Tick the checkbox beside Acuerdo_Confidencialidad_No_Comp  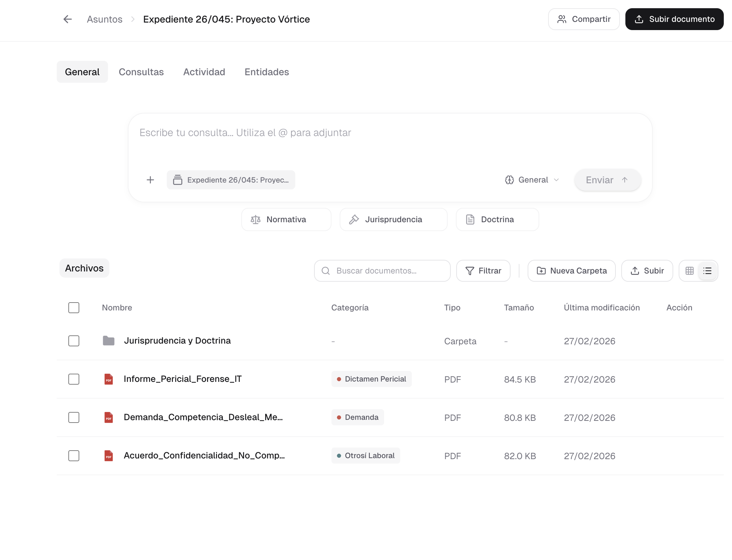coord(73,456)
